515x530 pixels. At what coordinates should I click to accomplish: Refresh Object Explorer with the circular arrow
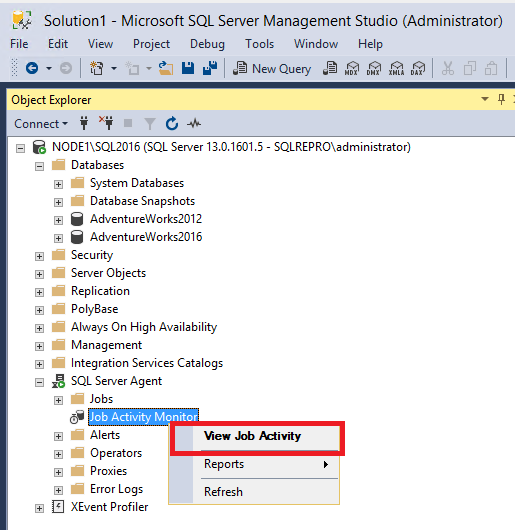(172, 123)
